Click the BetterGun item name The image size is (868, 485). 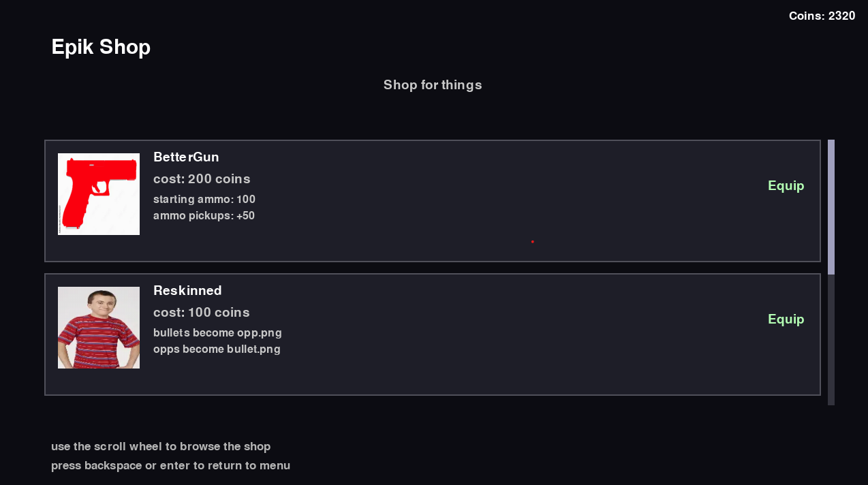pyautogui.click(x=186, y=157)
